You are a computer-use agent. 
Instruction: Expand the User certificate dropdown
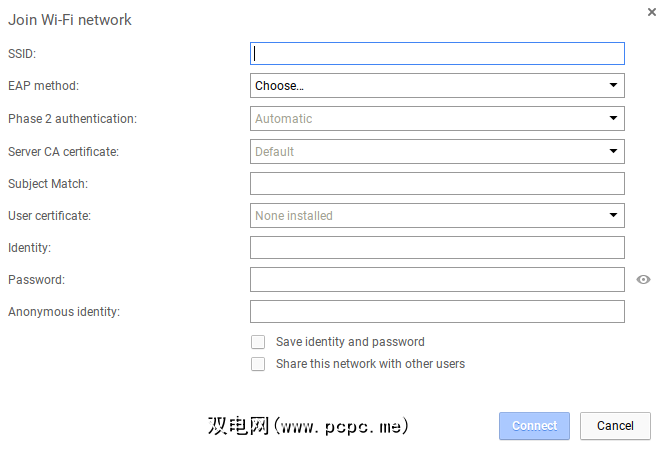[x=436, y=216]
